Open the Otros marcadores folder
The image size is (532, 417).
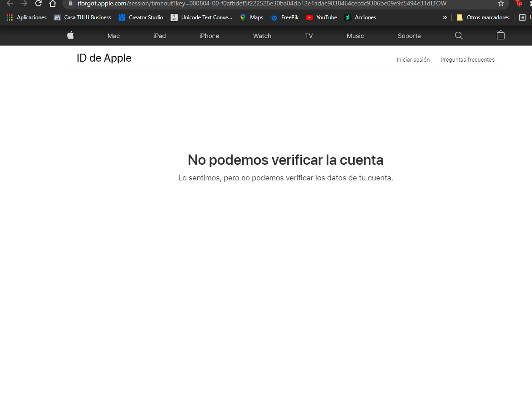tap(484, 17)
